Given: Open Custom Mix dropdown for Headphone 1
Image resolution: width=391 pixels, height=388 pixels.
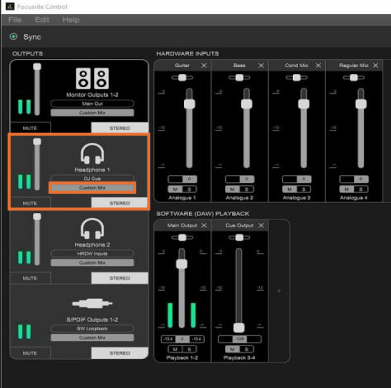Looking at the screenshot, I should (x=92, y=188).
